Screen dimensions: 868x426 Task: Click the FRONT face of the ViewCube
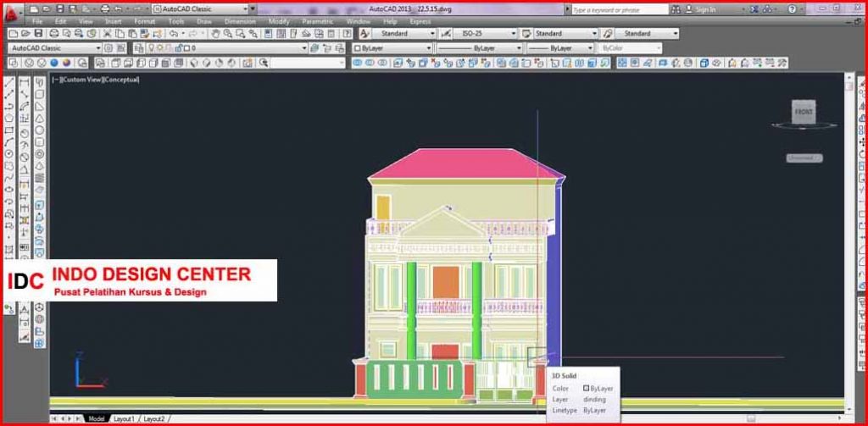pos(804,112)
